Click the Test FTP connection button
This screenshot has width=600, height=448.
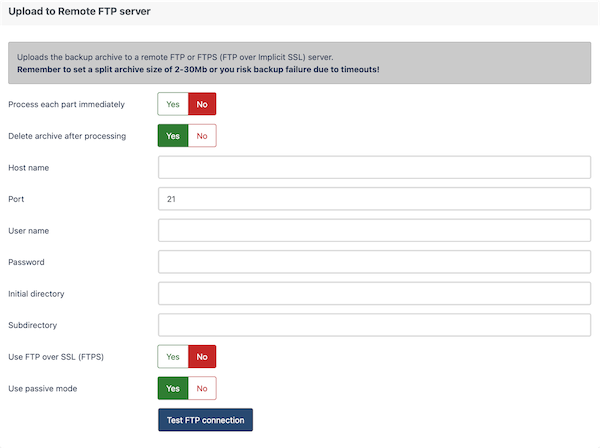pyautogui.click(x=205, y=420)
